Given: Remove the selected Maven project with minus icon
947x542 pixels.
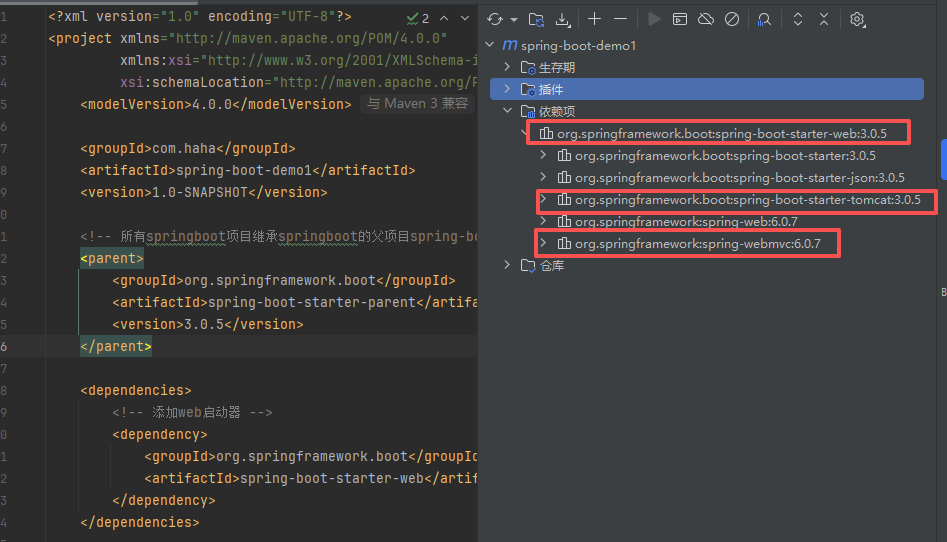Looking at the screenshot, I should pos(620,19).
